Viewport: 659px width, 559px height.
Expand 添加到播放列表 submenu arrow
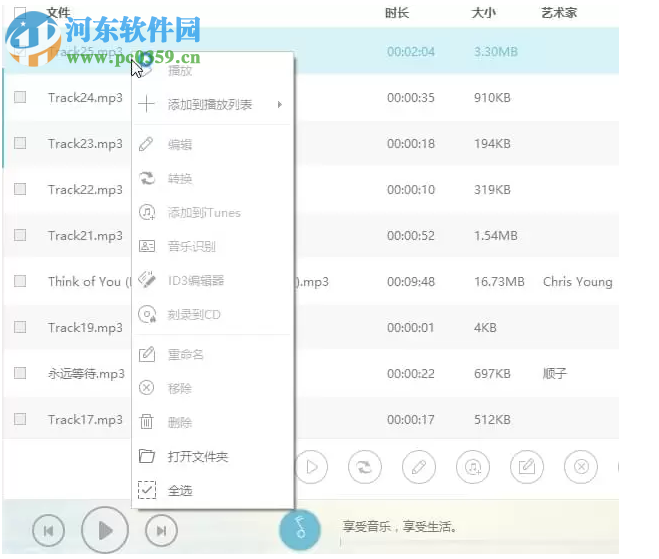[280, 104]
